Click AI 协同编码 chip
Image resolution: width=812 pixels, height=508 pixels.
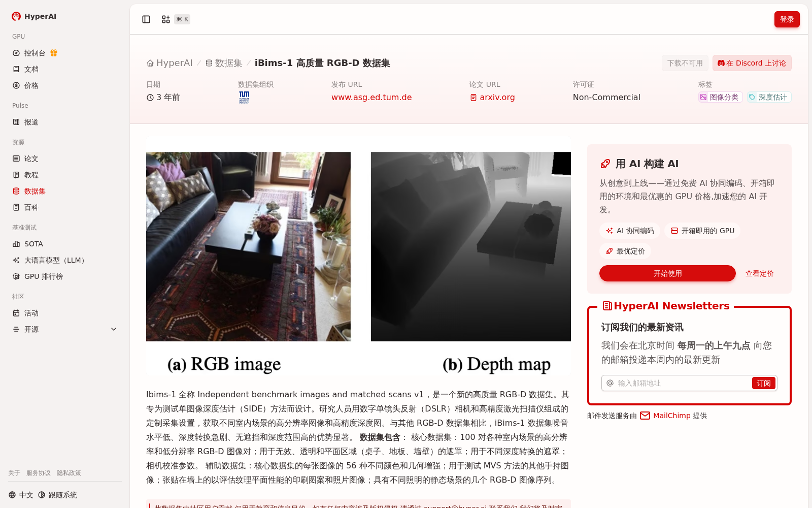(x=629, y=231)
